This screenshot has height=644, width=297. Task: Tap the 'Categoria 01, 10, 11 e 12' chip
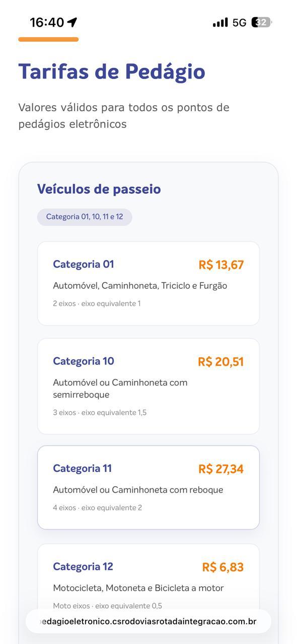[85, 217]
